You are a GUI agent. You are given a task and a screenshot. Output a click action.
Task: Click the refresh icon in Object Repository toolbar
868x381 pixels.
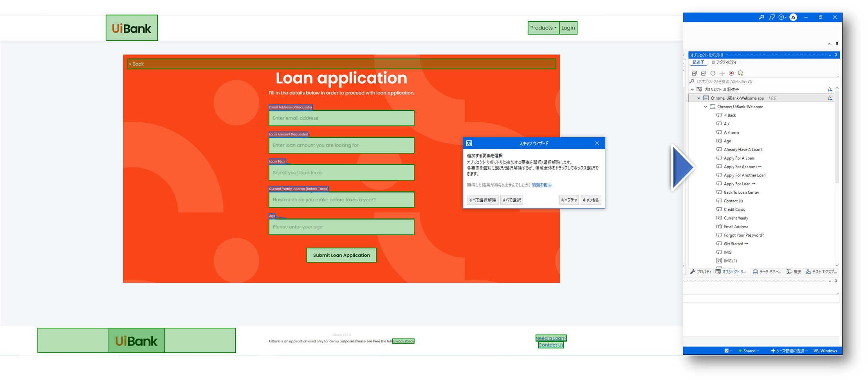(x=713, y=73)
